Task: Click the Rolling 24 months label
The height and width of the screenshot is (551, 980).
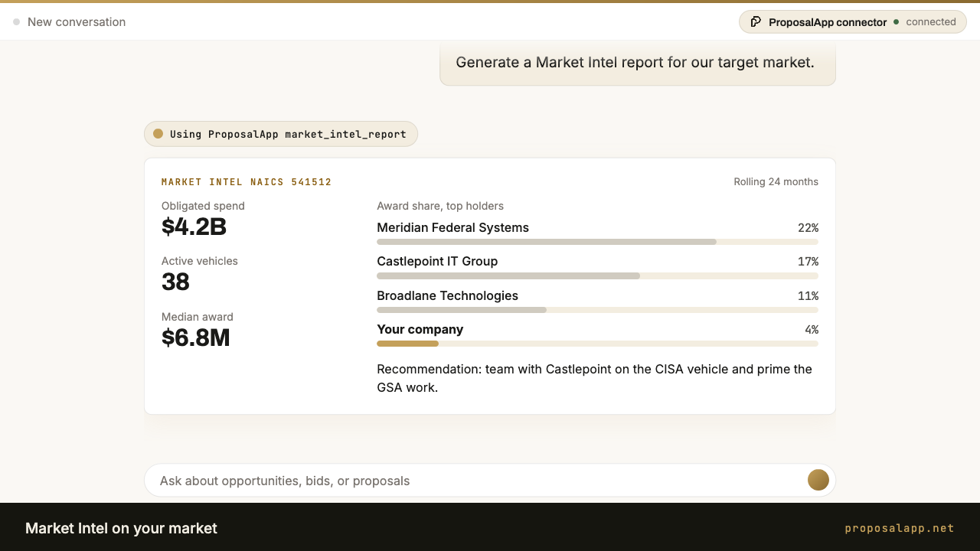Action: click(776, 182)
